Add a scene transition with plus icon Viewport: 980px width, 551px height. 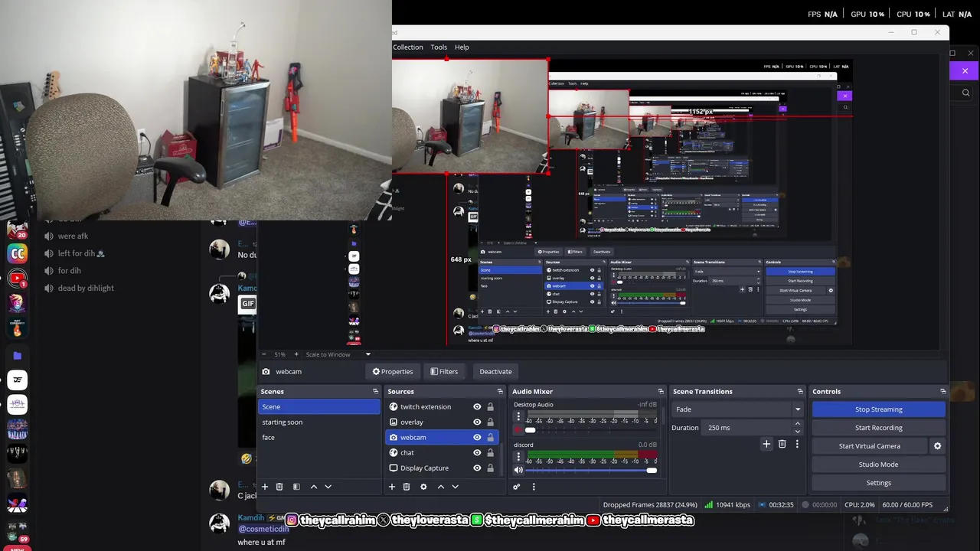click(x=766, y=444)
